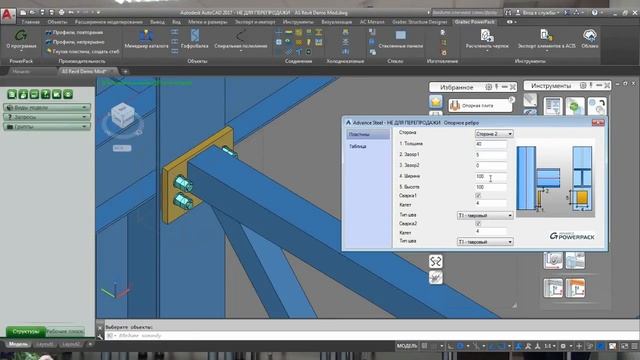Toggle the Сварка1 checkbox
Image resolution: width=640 pixels, height=360 pixels.
coord(478,196)
